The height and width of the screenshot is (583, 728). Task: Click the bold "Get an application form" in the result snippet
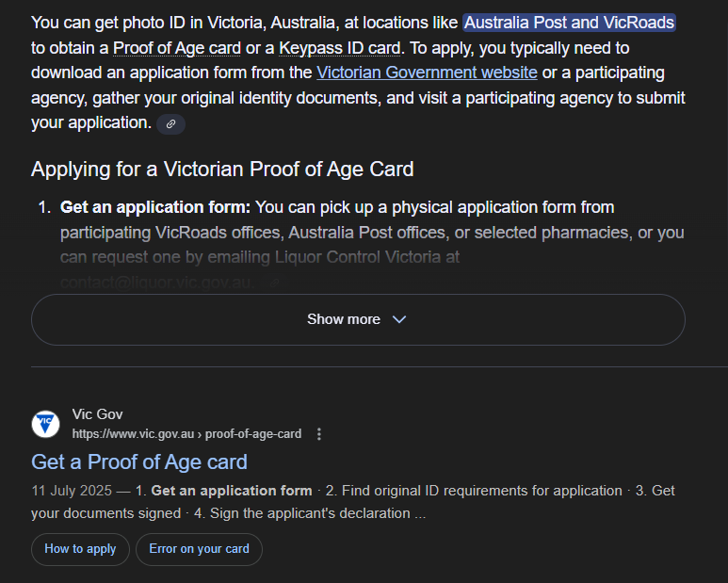tap(231, 491)
